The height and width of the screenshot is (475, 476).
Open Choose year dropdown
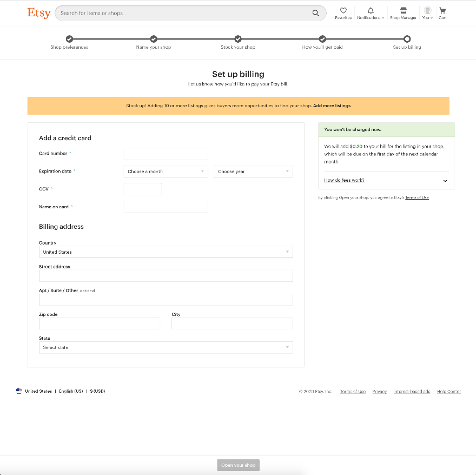(253, 171)
